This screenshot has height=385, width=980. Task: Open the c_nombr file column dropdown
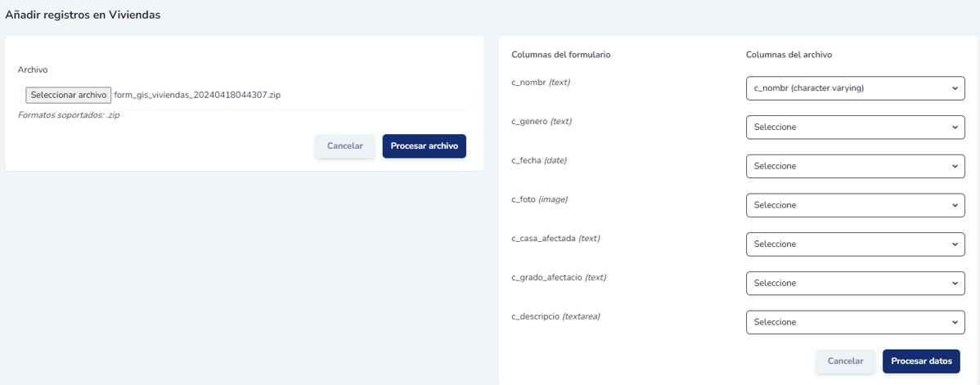(855, 88)
